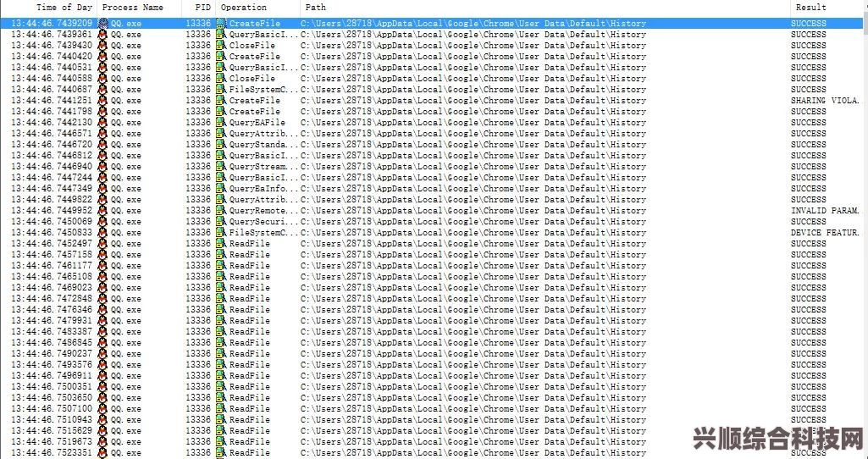Click the file operation icon beside QueryStanda... entry
Image resolution: width=868 pixels, height=459 pixels.
pyautogui.click(x=221, y=145)
